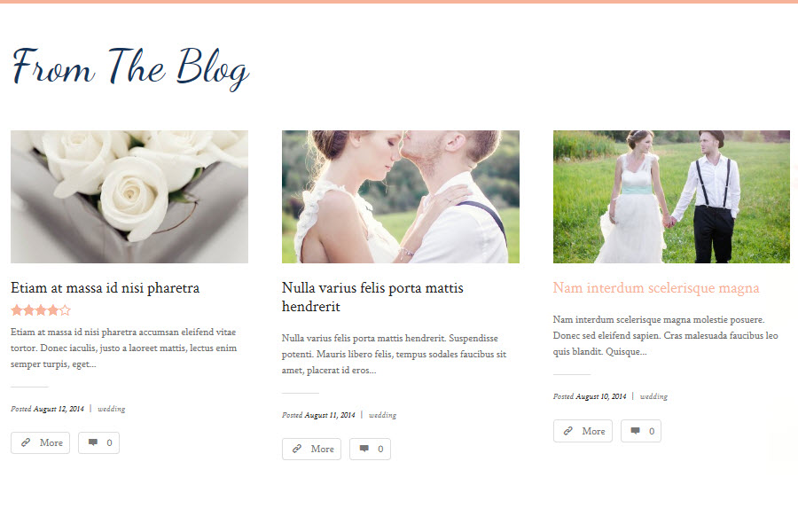
Task: Click the wedding category of August 12 post
Action: point(112,409)
